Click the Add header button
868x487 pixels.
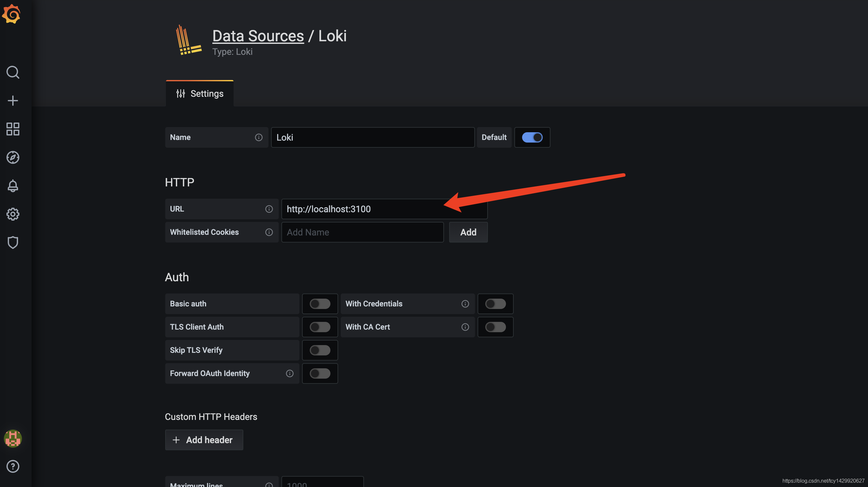pyautogui.click(x=204, y=440)
